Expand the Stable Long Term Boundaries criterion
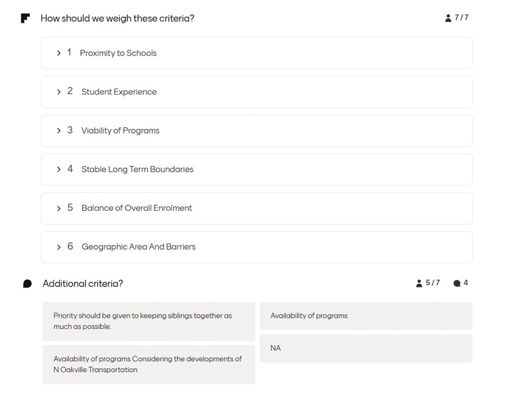This screenshot has width=532, height=406. [58, 169]
